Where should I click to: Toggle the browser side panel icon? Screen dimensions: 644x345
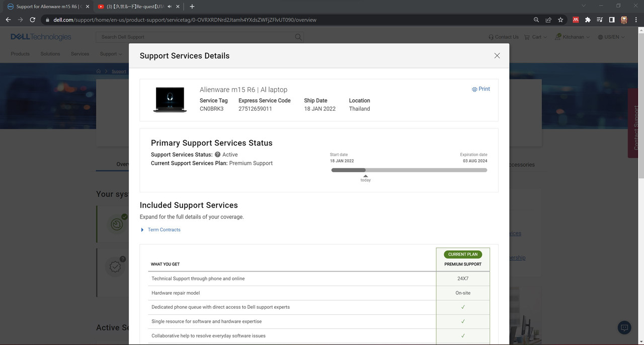(612, 20)
